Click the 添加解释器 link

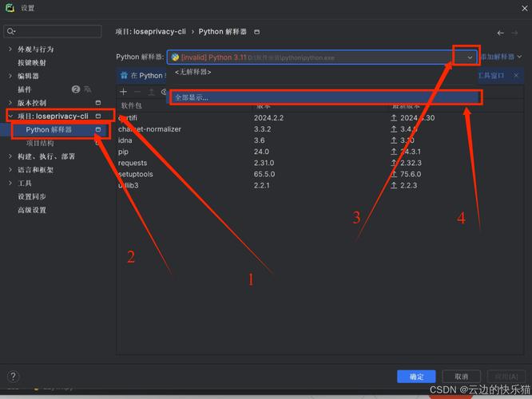[502, 57]
